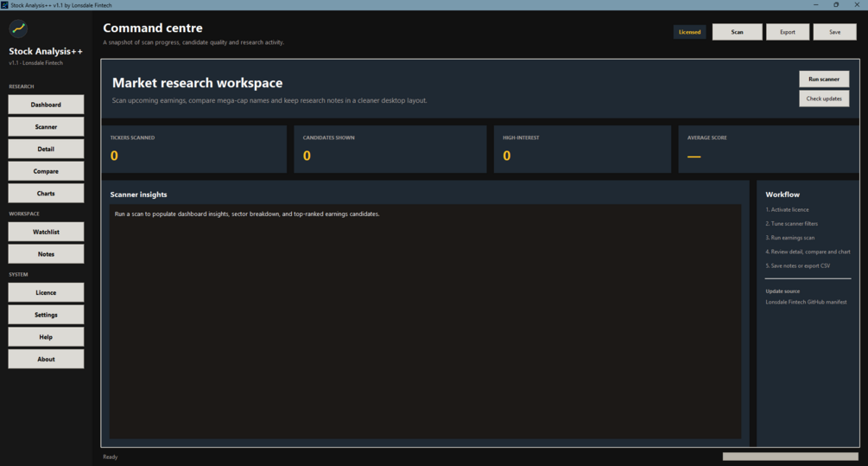The height and width of the screenshot is (466, 868).
Task: Open the Watchlist workspace
Action: click(46, 233)
